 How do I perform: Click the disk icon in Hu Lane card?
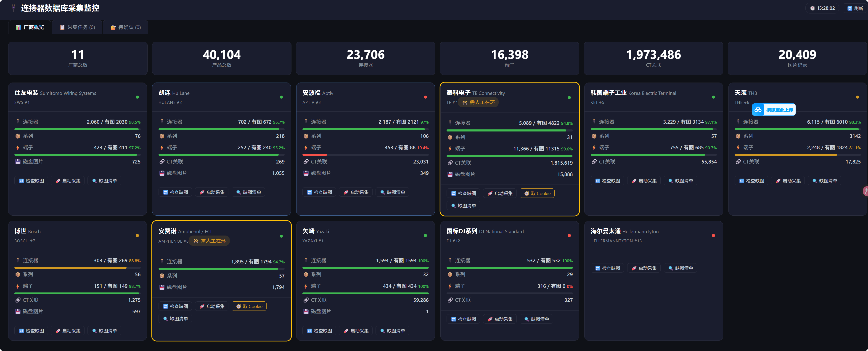(x=162, y=173)
